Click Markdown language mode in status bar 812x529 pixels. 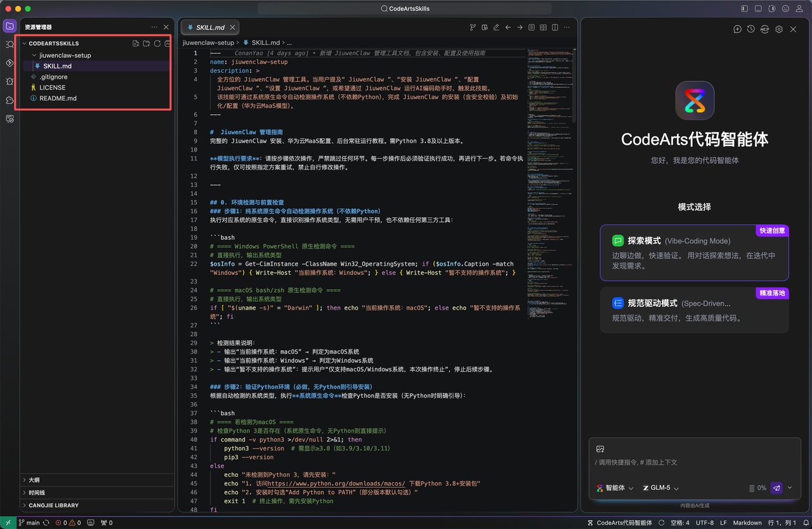pyautogui.click(x=747, y=523)
